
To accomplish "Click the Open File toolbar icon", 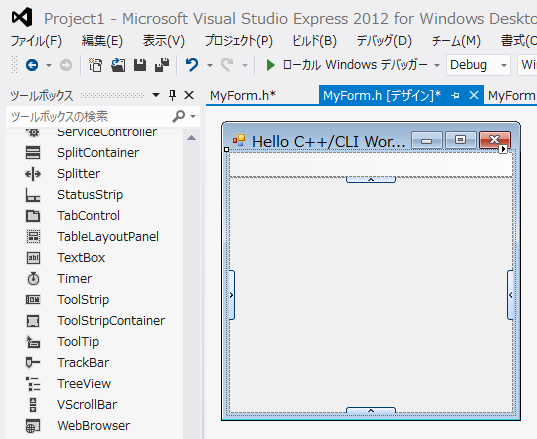I will 118,65.
